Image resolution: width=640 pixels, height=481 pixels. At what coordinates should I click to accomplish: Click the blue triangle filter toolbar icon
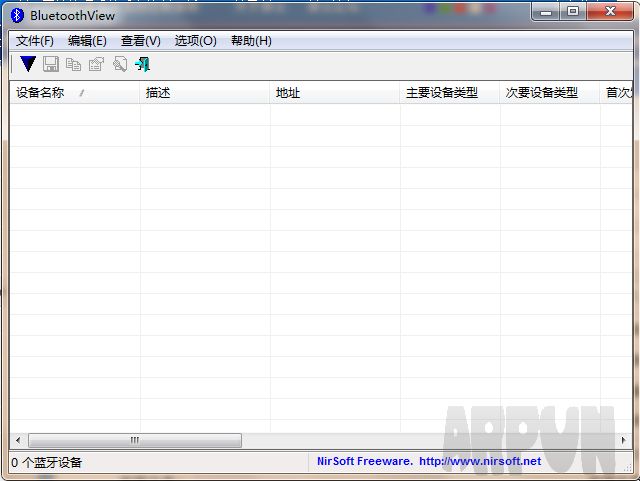point(28,64)
